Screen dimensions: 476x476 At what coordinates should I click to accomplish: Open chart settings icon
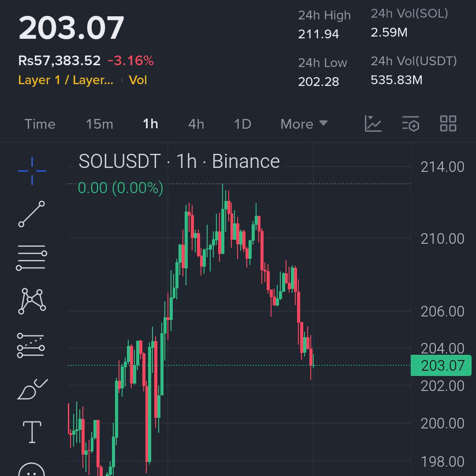click(411, 123)
